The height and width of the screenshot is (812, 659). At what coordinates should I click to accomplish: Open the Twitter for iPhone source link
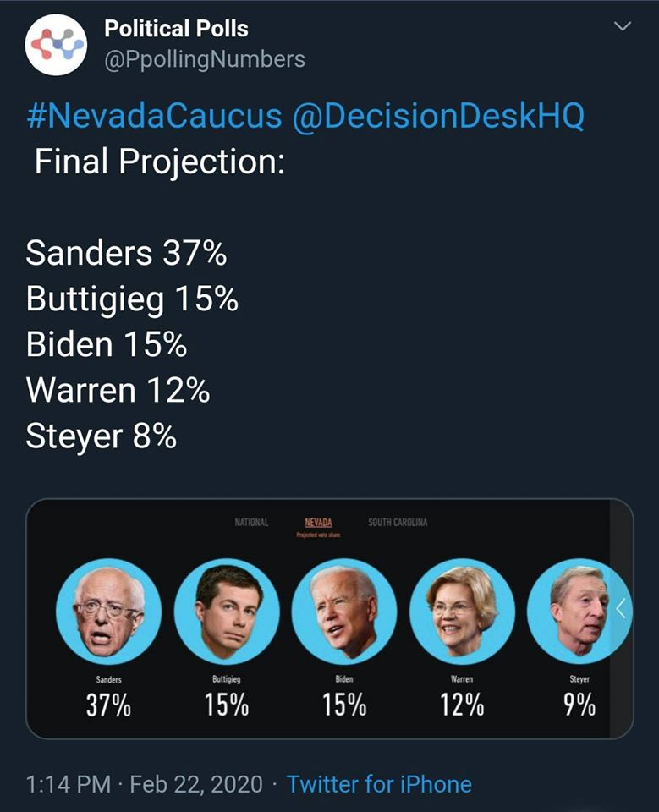[379, 784]
